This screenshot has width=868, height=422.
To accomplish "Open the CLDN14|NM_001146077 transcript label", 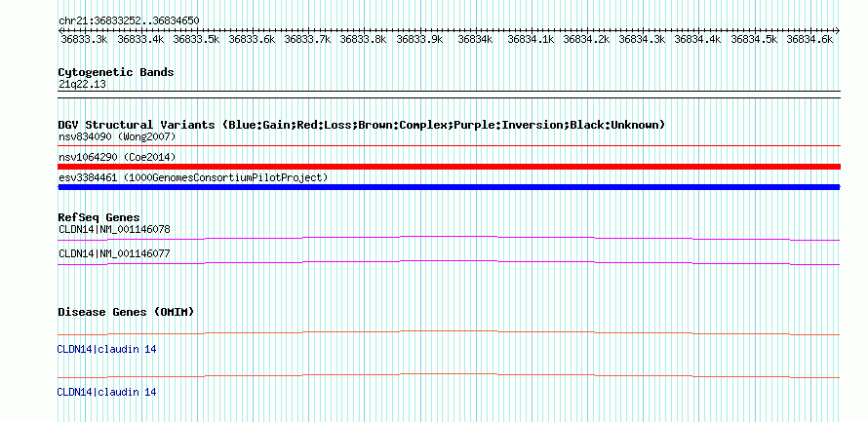I will (x=114, y=253).
